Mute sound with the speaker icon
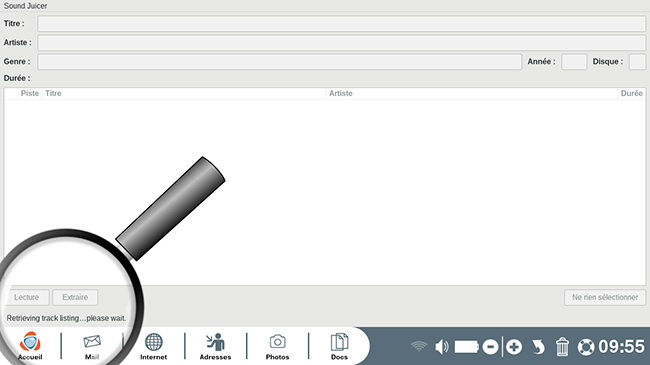Image resolution: width=650 pixels, height=365 pixels. 442,346
